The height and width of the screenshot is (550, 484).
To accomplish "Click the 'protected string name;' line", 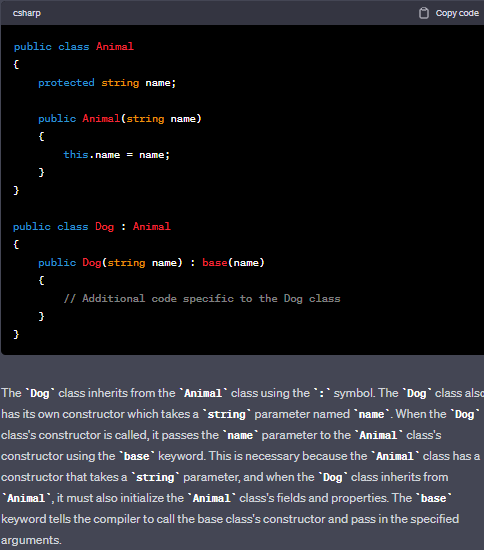I will [107, 83].
